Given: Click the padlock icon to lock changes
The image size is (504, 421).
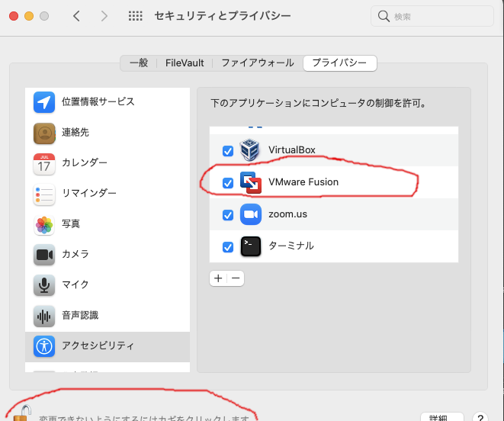Looking at the screenshot, I should tap(22, 414).
